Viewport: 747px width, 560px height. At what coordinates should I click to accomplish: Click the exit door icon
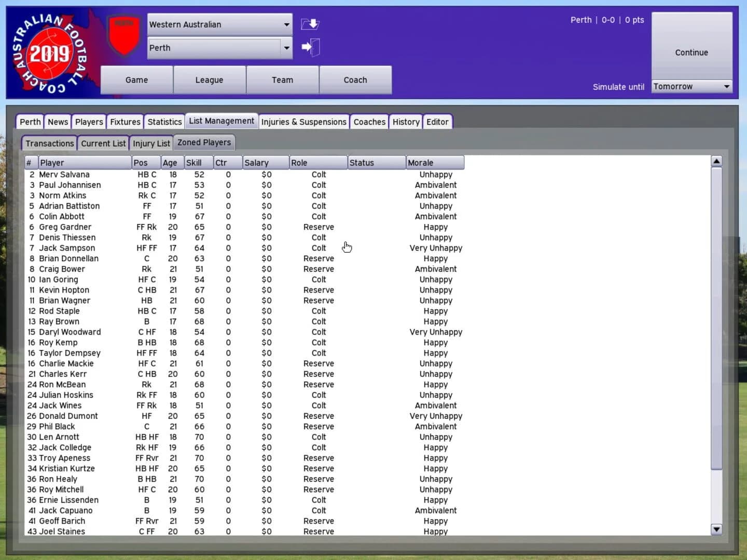tap(311, 47)
